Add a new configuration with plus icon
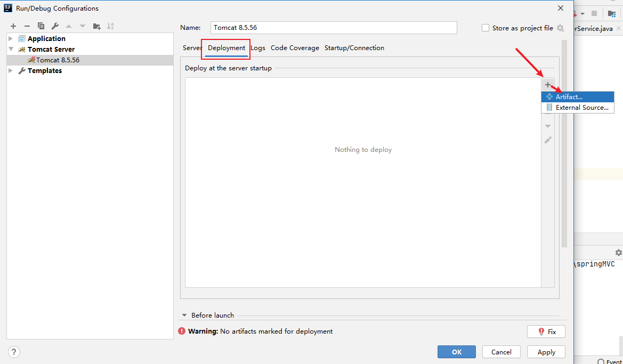Viewport: 623px width, 364px height. coord(13,26)
